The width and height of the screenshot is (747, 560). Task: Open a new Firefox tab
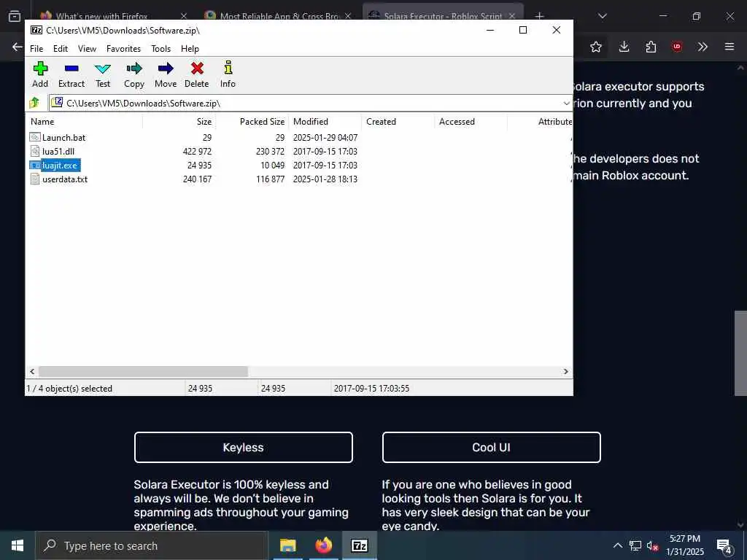point(539,16)
